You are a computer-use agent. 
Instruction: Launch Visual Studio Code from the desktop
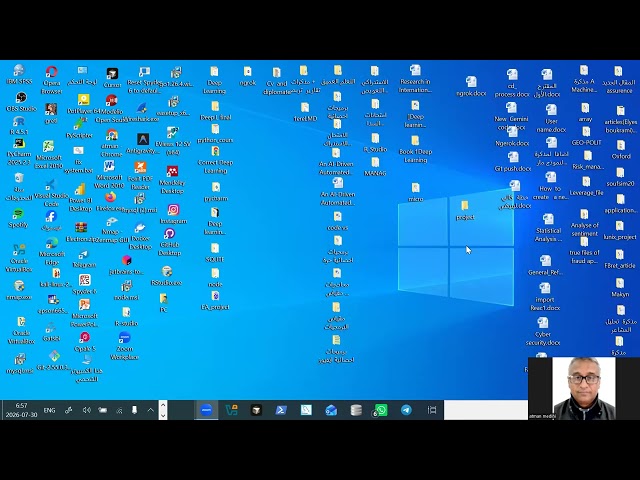click(51, 193)
